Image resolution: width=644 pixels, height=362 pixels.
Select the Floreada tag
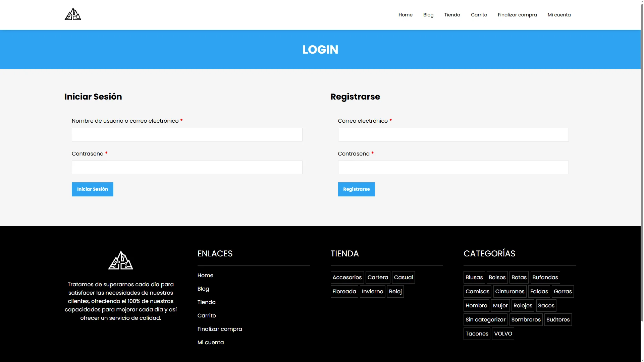(344, 291)
